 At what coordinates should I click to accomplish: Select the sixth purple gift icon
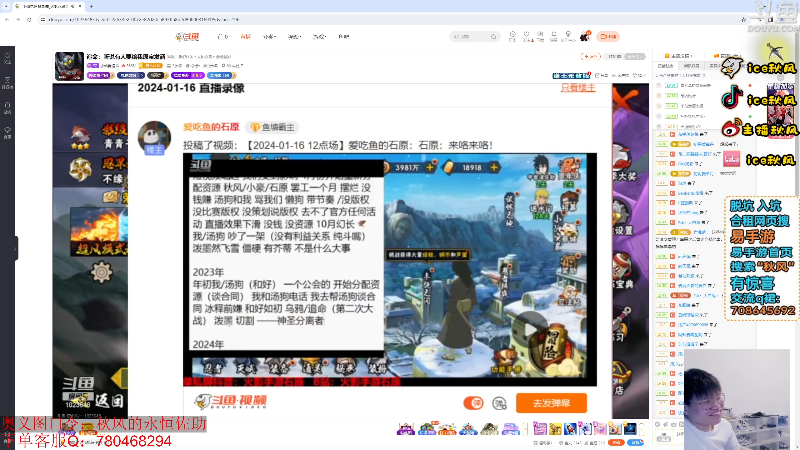510,429
